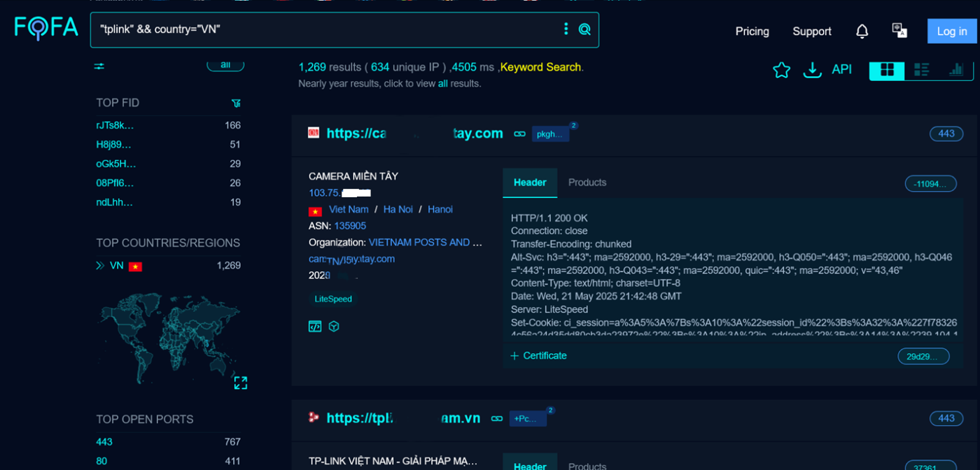980x470 pixels.
Task: Click the Vietnam flag in result card
Action: (315, 211)
